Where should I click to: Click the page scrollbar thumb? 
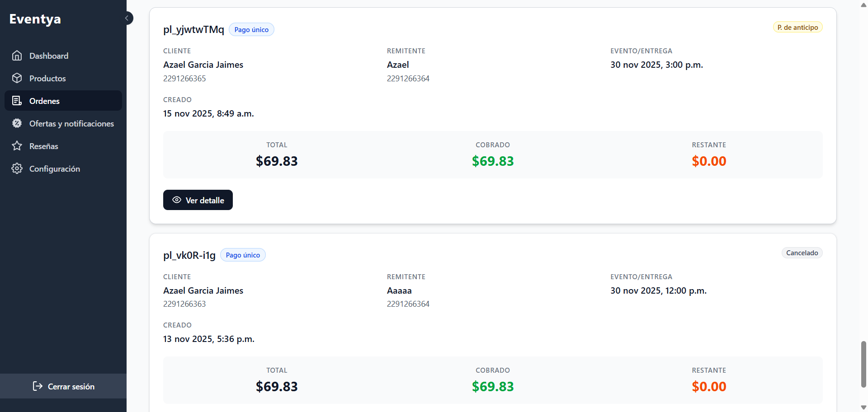click(863, 364)
